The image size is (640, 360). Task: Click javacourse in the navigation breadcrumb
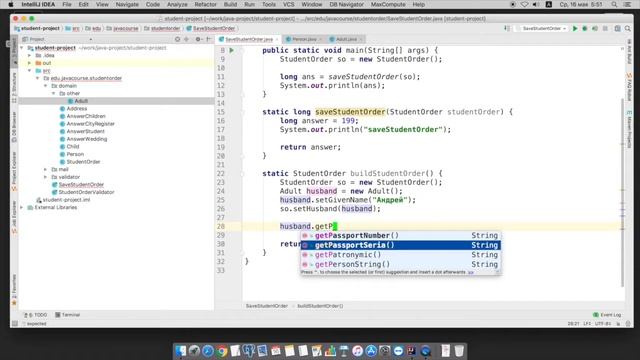tap(126, 29)
